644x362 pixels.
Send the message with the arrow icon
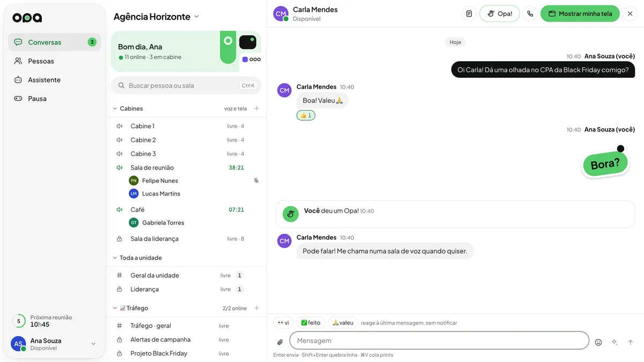pyautogui.click(x=631, y=342)
